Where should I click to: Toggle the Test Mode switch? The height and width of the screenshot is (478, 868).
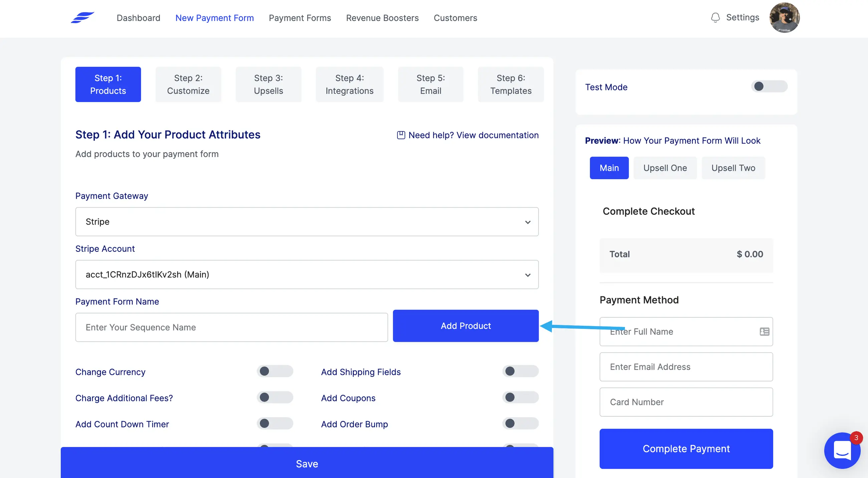point(769,86)
